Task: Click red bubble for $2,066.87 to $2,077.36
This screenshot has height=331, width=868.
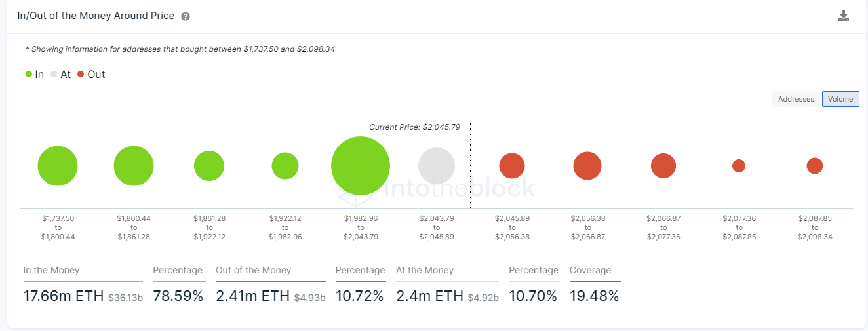Action: (x=663, y=166)
